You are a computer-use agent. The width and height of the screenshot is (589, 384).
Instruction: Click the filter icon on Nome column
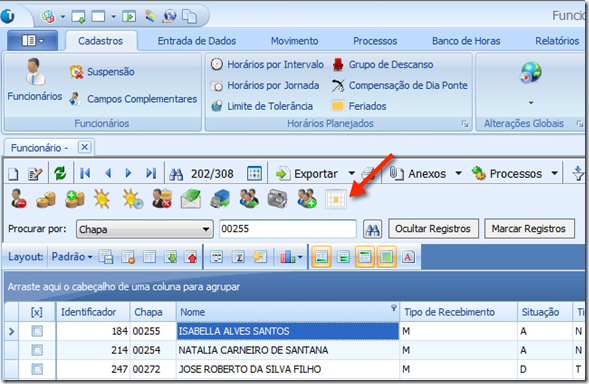click(394, 308)
